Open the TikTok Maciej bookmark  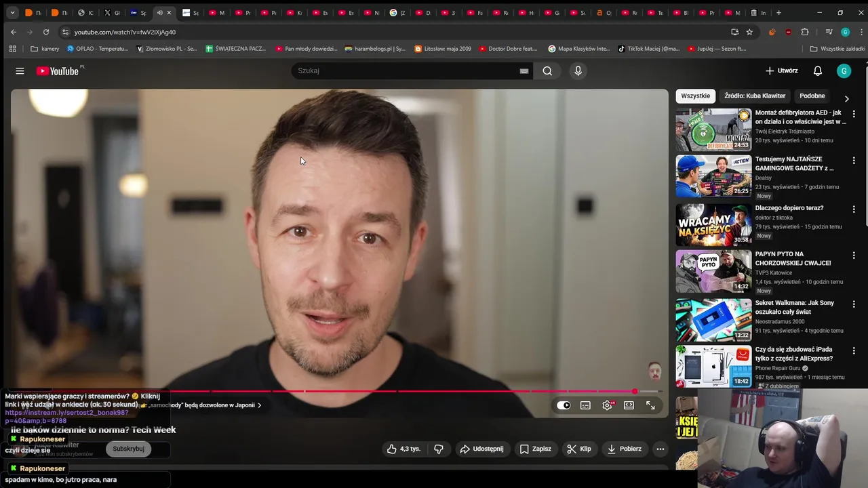(648, 49)
